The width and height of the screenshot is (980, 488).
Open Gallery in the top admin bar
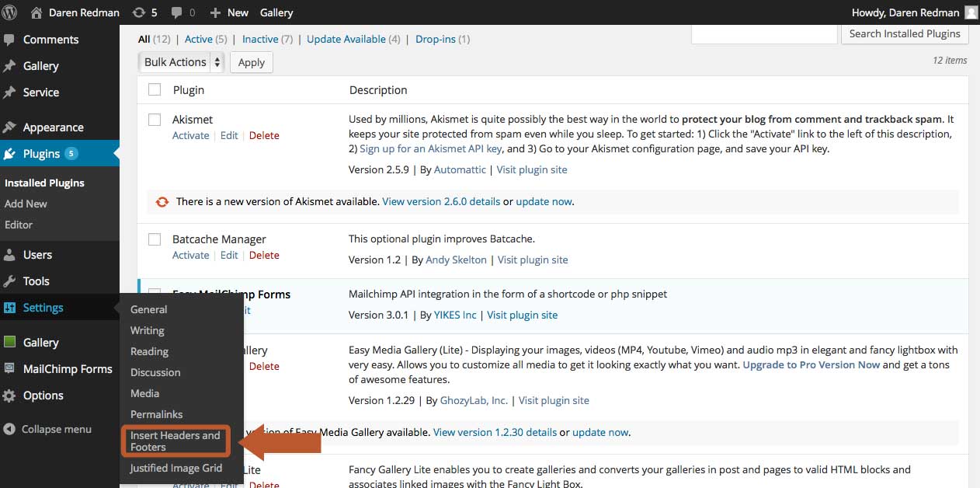click(x=276, y=12)
